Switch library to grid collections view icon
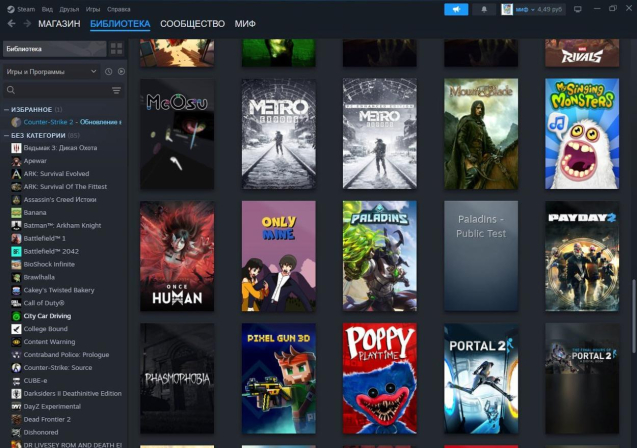The image size is (637, 448). click(x=116, y=48)
